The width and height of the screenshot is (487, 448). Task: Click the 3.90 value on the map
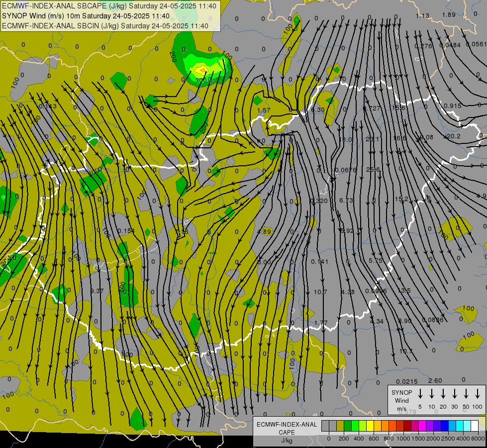click(405, 321)
